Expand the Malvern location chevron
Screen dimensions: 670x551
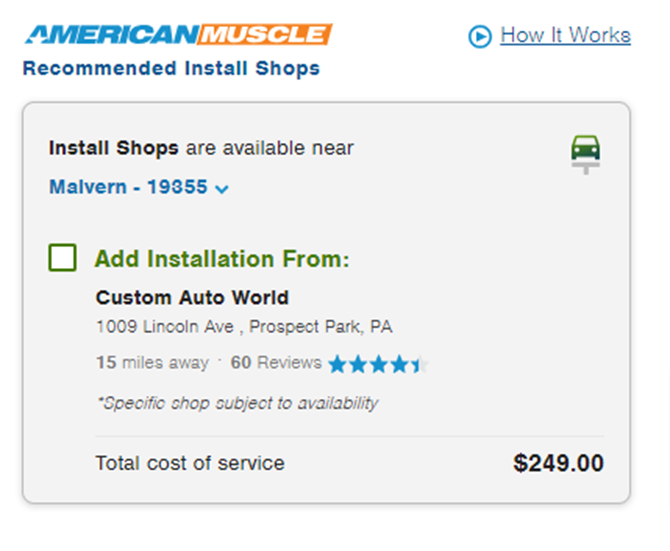pyautogui.click(x=222, y=189)
